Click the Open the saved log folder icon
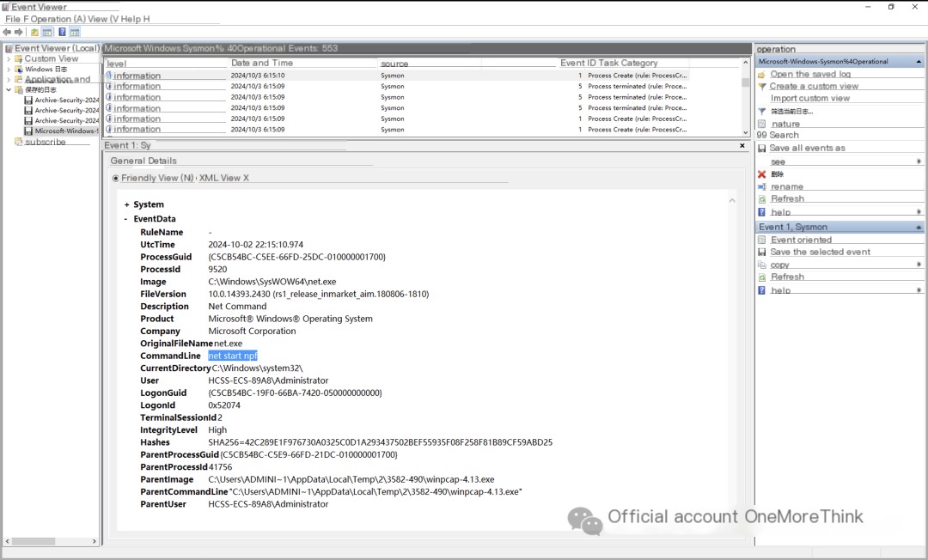The image size is (928, 560). coord(761,75)
